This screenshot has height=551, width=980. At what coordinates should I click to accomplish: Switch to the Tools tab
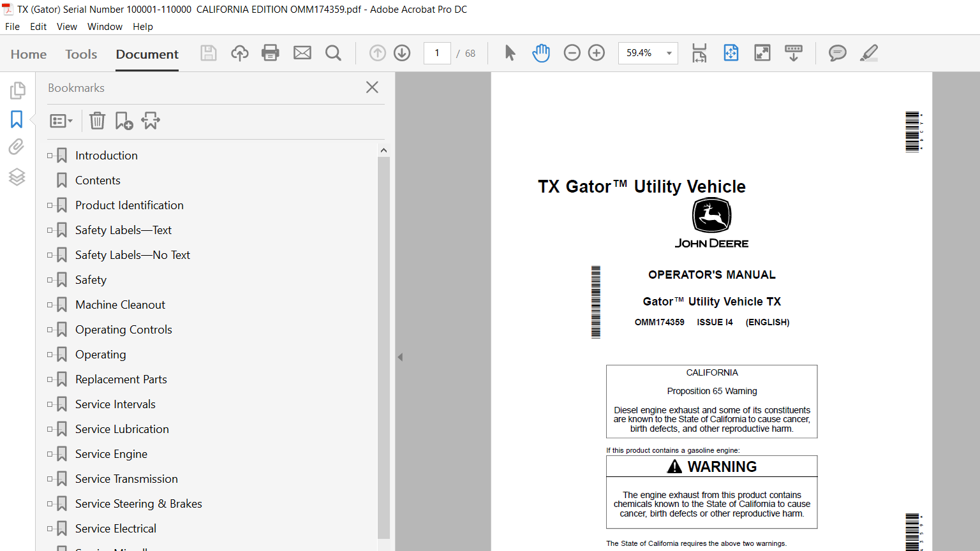click(81, 54)
